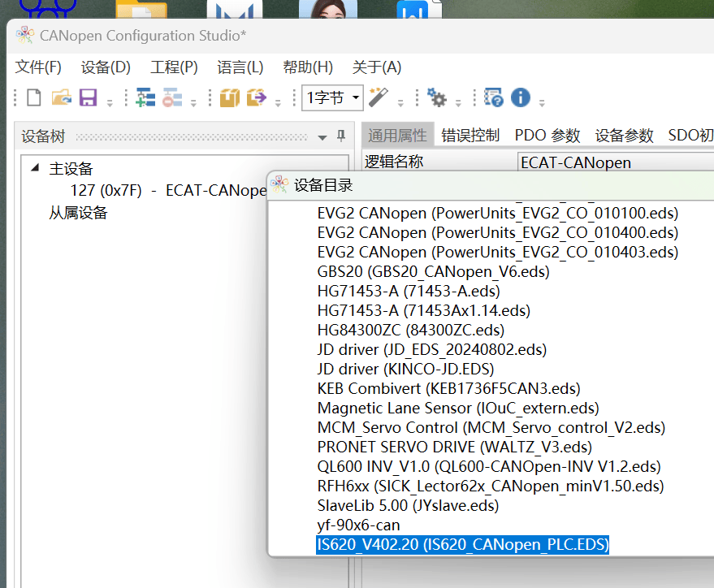Open the device catalog package icon
The height and width of the screenshot is (588, 714).
coord(230,97)
